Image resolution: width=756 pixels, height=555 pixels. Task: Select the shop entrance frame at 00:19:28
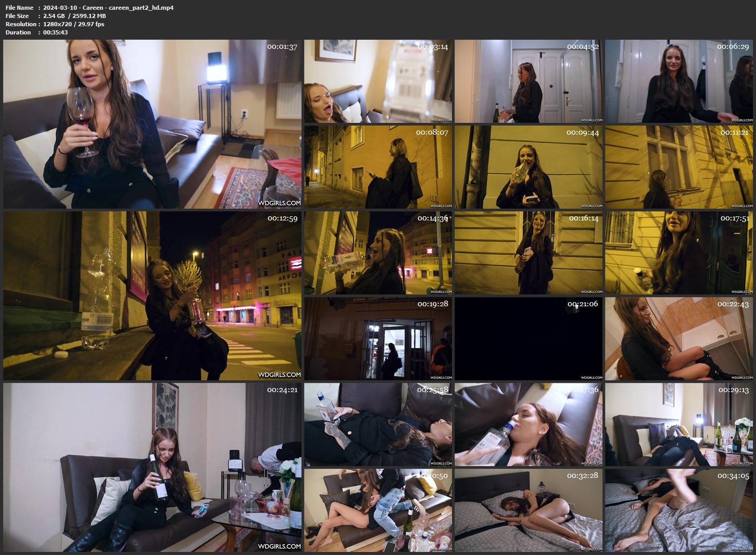378,339
